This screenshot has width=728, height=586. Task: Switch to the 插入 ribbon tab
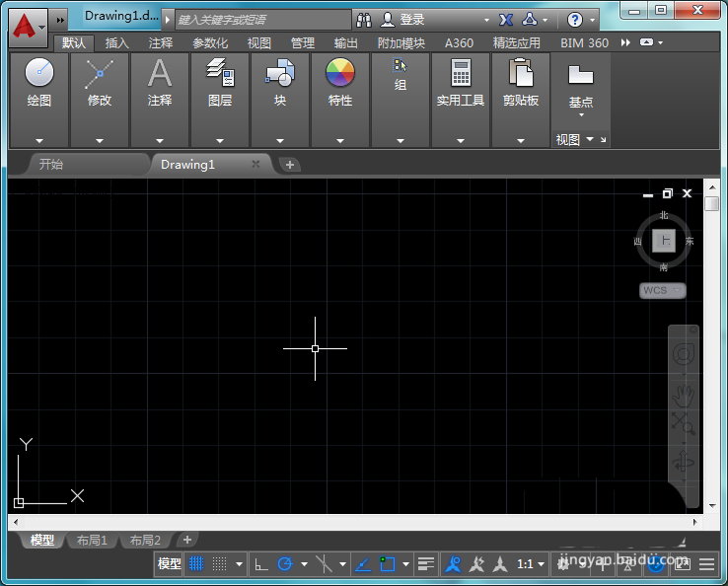[x=117, y=43]
